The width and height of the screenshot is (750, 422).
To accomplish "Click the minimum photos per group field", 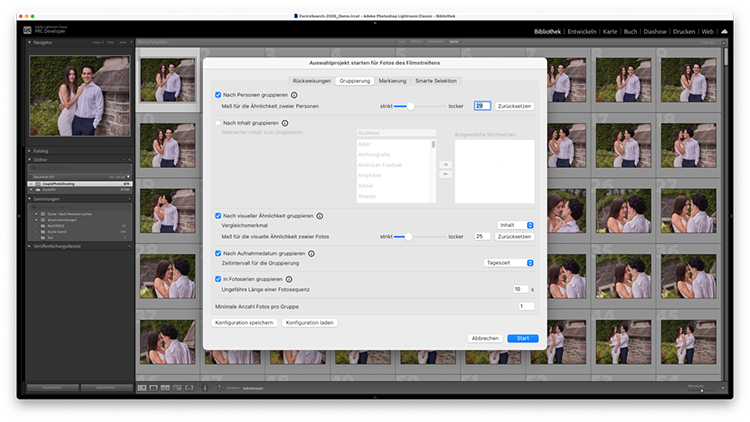I will pyautogui.click(x=526, y=306).
